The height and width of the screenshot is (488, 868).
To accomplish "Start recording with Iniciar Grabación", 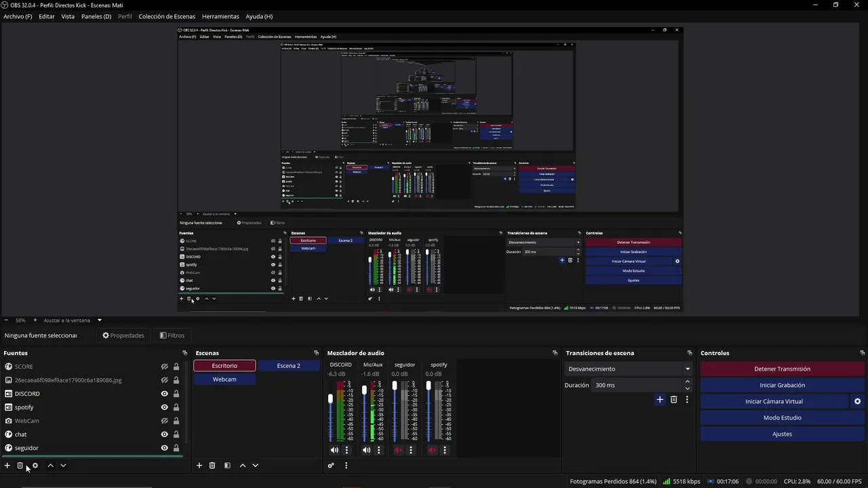I will pos(783,385).
